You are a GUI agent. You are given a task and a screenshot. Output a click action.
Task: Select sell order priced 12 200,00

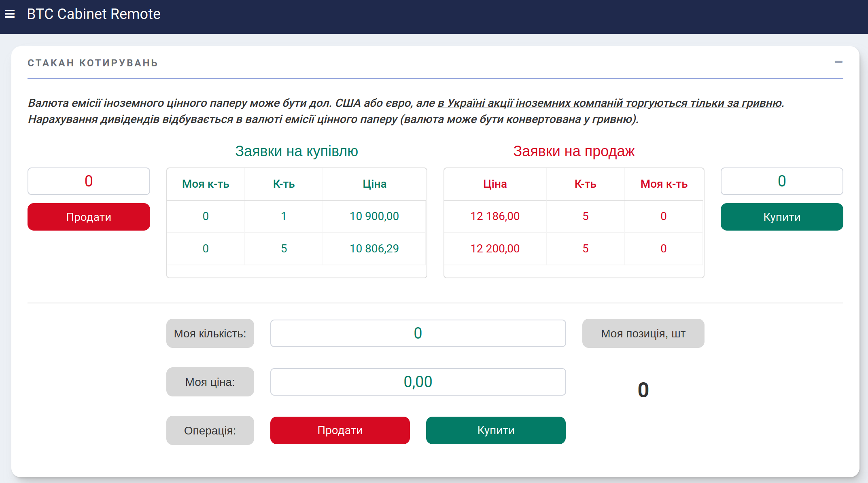(x=494, y=249)
